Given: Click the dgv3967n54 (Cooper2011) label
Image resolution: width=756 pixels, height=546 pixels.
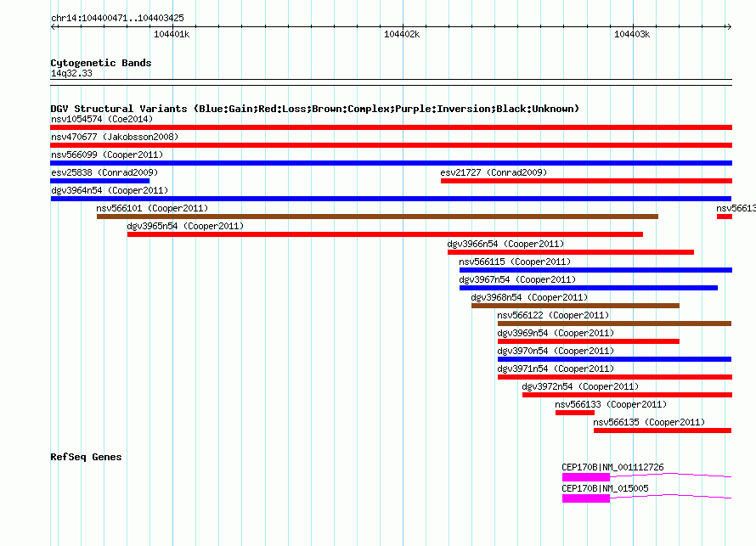Looking at the screenshot, I should coord(518,279).
